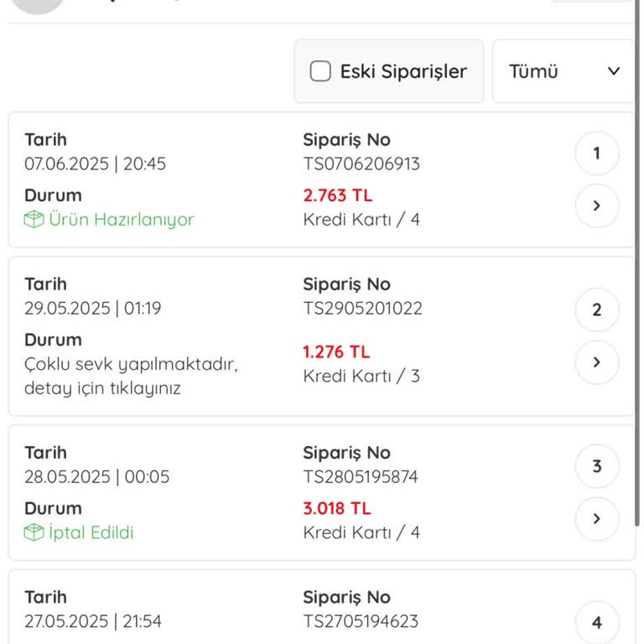Click the number 2 order badge
The image size is (644, 644).
pos(597,310)
